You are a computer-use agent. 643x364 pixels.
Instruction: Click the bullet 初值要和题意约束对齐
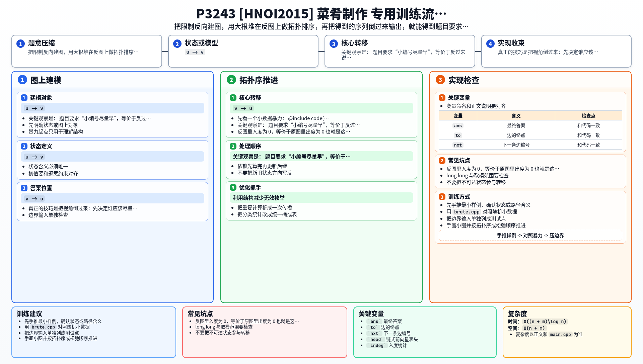pyautogui.click(x=53, y=174)
